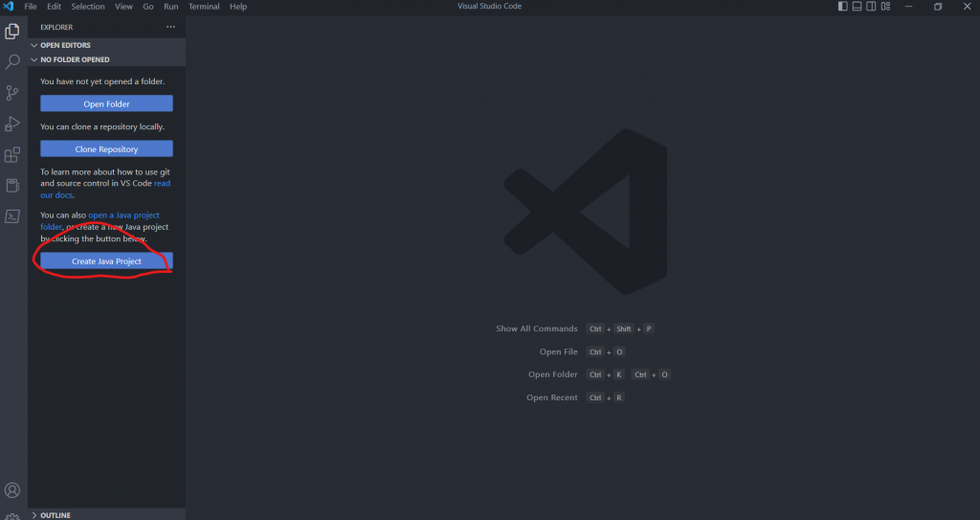Viewport: 980px width, 520px height.
Task: Click the VS Code logo in title bar
Action: (x=9, y=7)
